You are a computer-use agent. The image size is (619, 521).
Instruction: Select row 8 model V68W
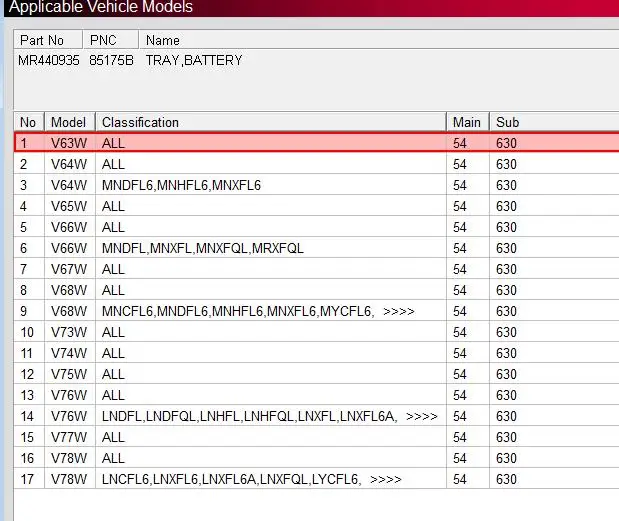pos(69,290)
